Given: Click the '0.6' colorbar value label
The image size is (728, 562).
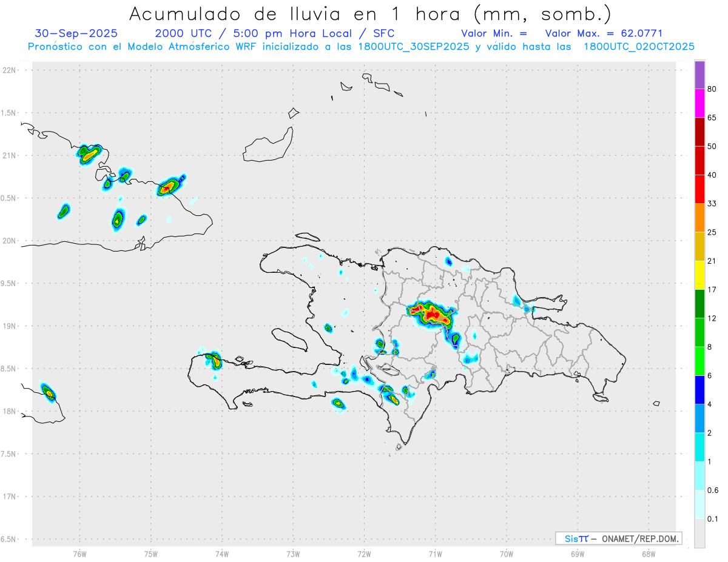Looking at the screenshot, I should 713,490.
